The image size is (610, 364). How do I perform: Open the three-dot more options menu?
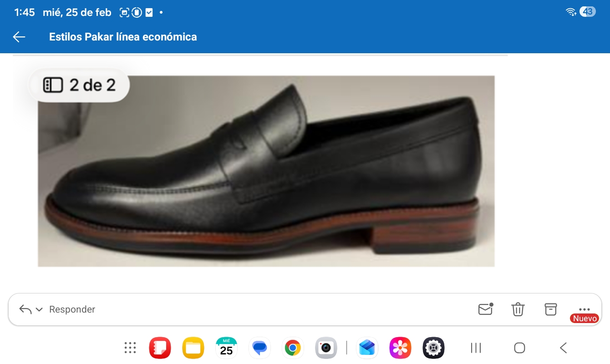click(584, 309)
